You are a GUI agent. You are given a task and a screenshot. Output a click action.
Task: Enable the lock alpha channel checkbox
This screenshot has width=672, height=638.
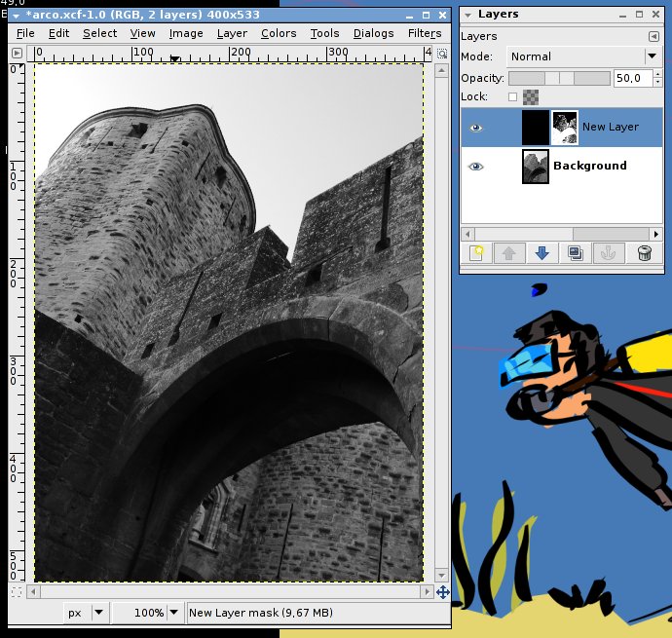pyautogui.click(x=512, y=96)
